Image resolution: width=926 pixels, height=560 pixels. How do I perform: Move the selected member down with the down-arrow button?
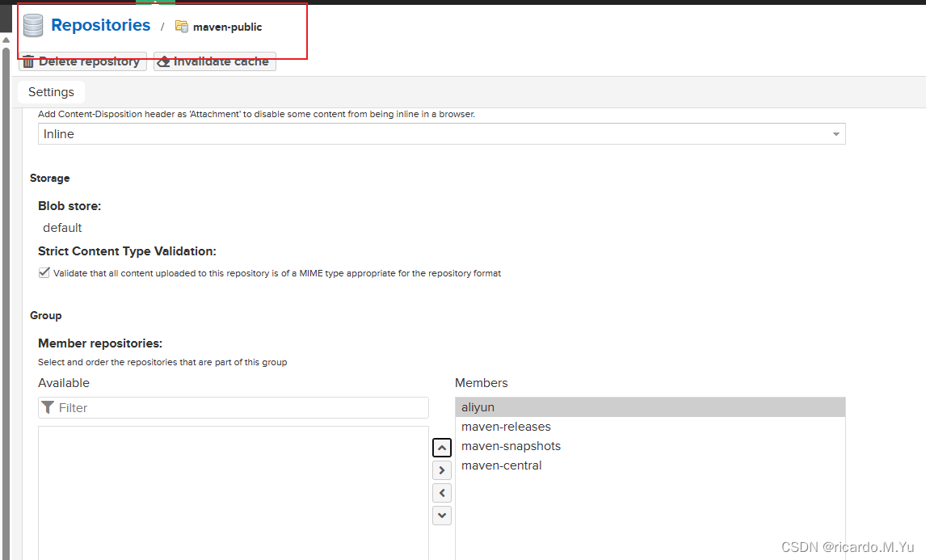pyautogui.click(x=441, y=515)
